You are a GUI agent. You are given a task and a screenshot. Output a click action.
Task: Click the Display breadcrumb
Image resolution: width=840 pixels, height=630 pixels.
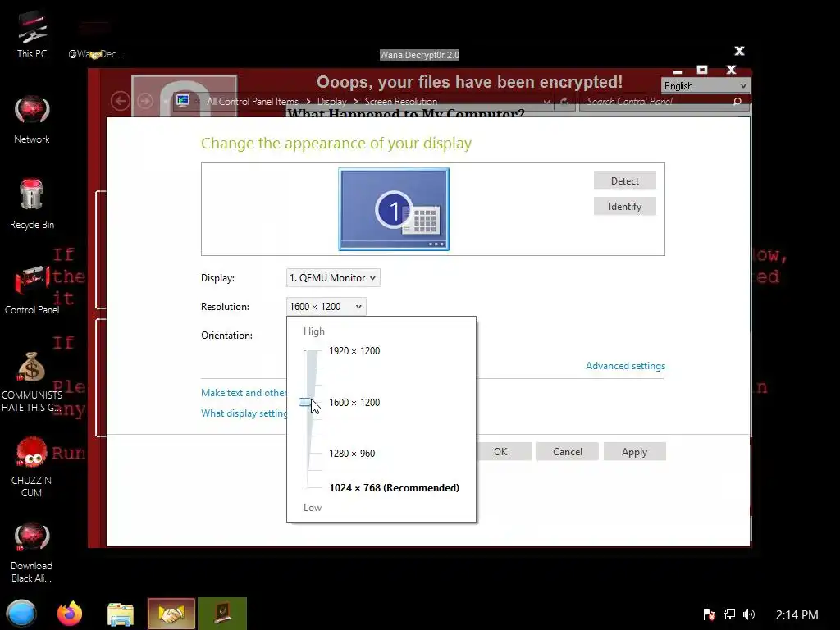(x=331, y=101)
